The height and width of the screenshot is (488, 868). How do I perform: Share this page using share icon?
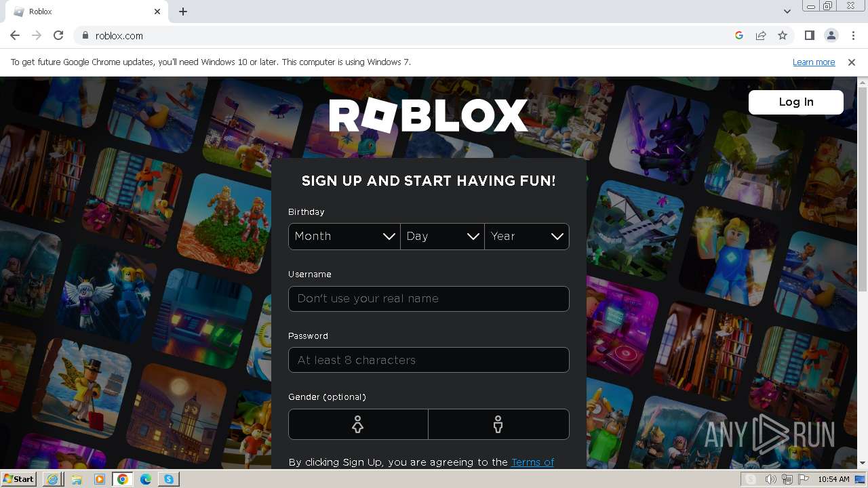tap(761, 35)
